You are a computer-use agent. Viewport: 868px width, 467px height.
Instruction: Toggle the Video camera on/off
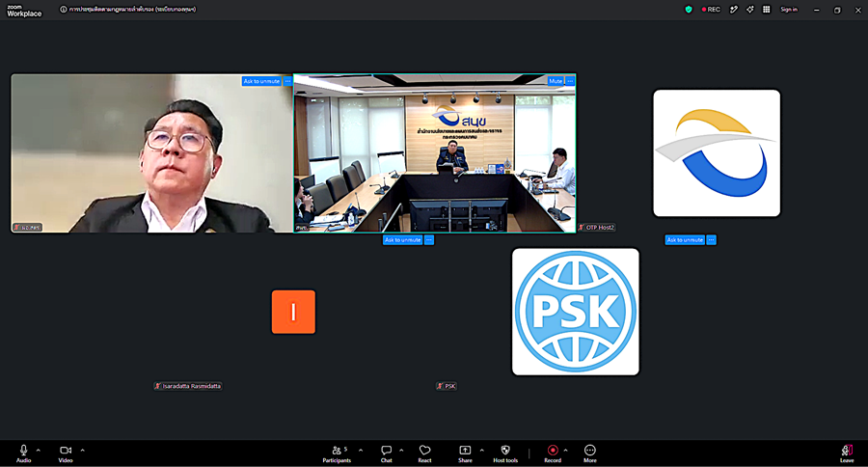coord(66,453)
